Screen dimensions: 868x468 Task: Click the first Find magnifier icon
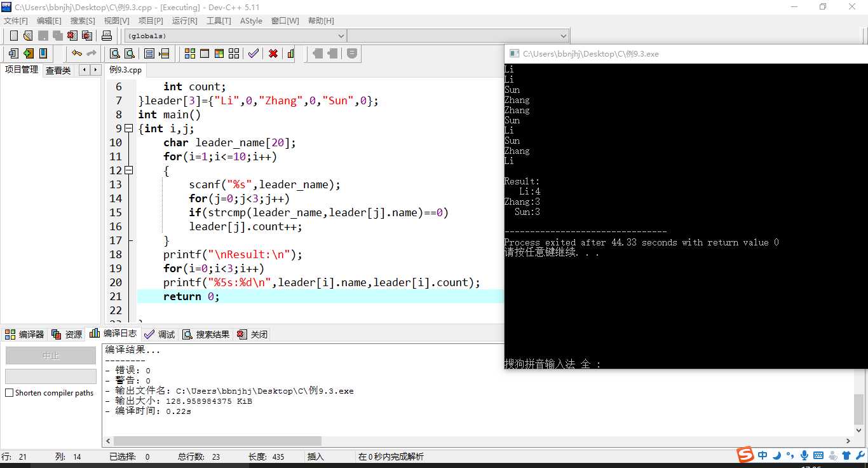pyautogui.click(x=115, y=53)
